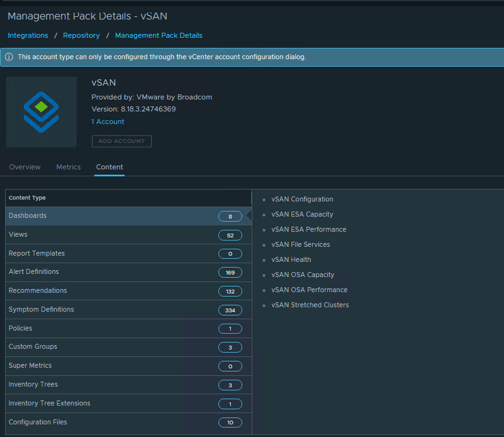Click vSAN ESA Performance dashboard entry
This screenshot has width=504, height=437.
(309, 230)
